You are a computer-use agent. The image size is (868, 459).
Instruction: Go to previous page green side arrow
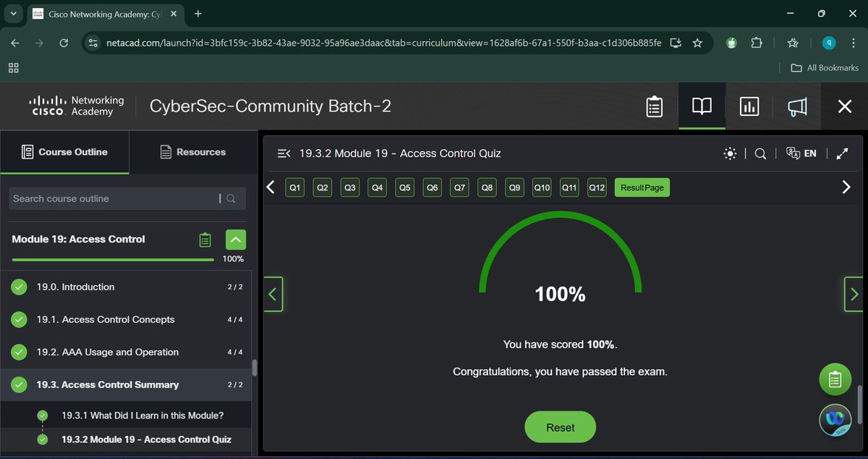273,295
